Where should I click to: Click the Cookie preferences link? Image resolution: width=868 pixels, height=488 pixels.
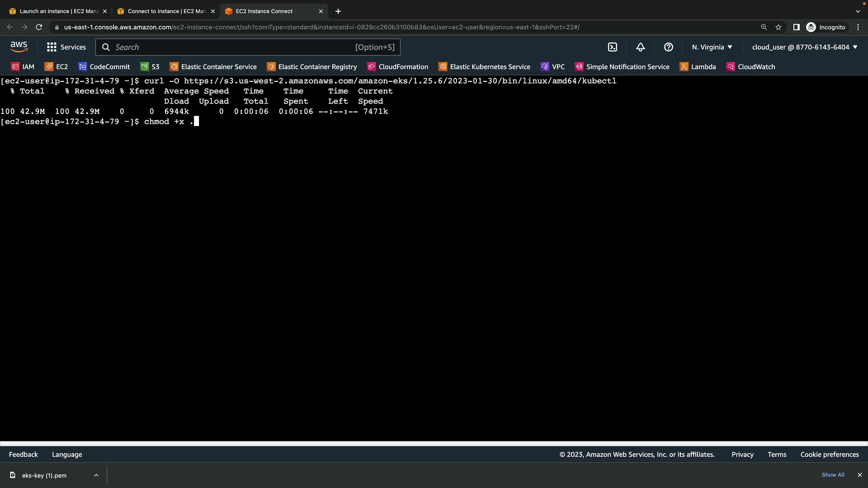pyautogui.click(x=830, y=455)
